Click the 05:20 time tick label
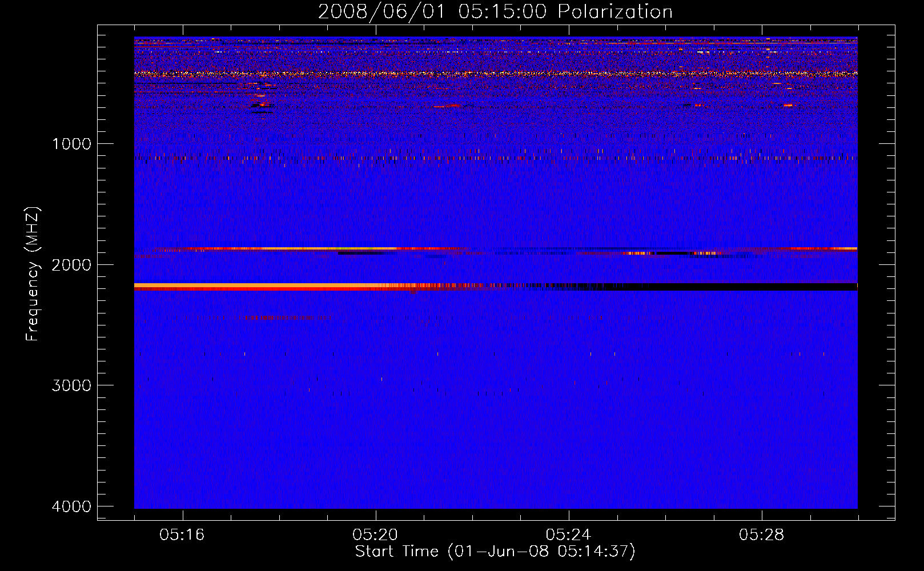 tap(375, 535)
